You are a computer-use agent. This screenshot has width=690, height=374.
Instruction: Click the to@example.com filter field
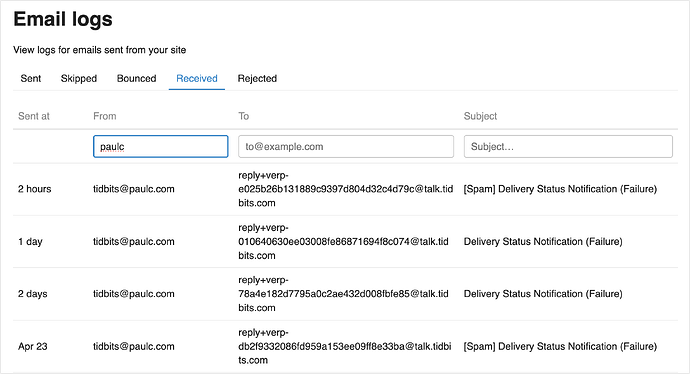point(346,147)
